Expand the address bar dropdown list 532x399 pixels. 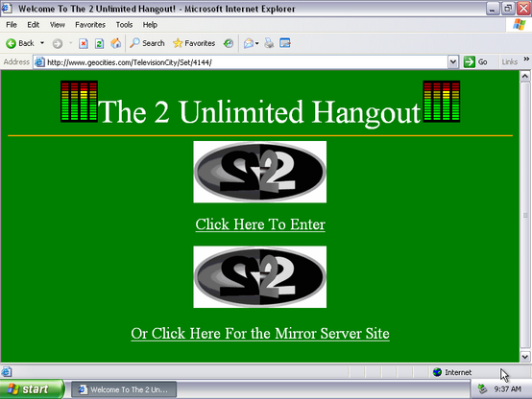[x=453, y=62]
